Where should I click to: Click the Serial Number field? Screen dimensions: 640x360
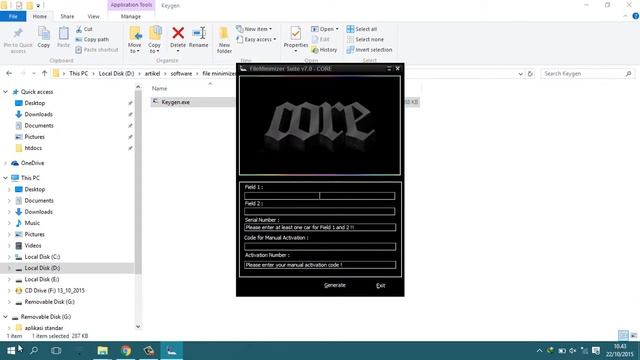[320, 227]
